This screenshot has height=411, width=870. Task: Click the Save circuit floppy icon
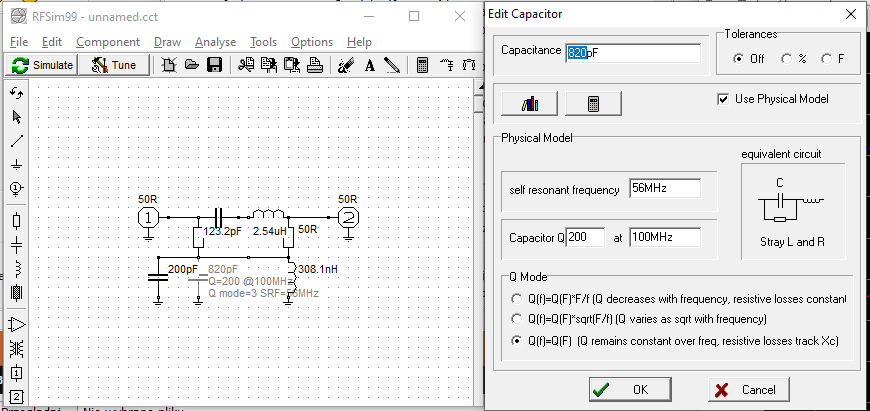point(214,66)
